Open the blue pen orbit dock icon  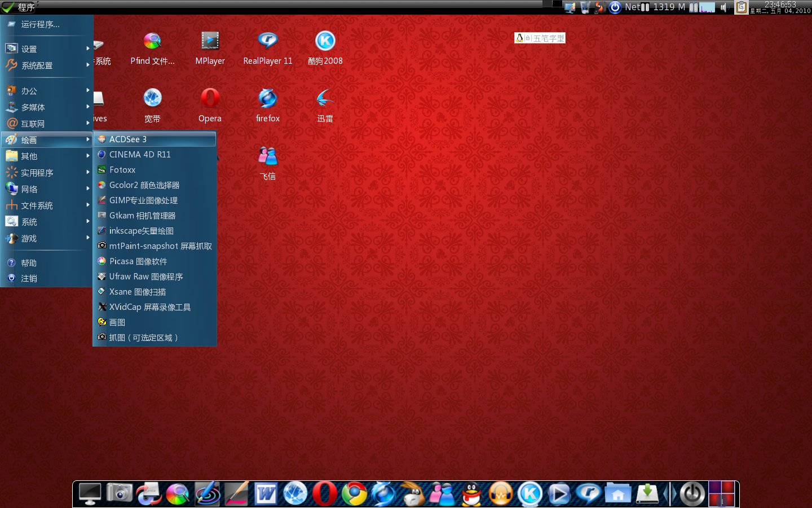click(x=207, y=494)
